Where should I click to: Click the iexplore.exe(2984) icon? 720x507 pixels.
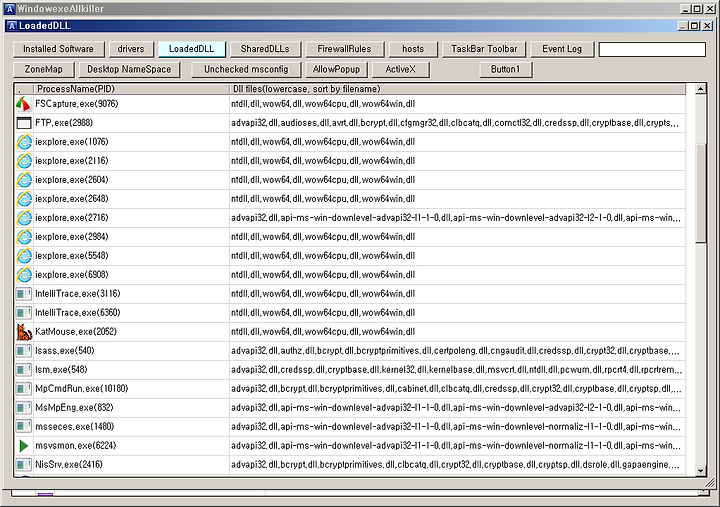point(24,237)
